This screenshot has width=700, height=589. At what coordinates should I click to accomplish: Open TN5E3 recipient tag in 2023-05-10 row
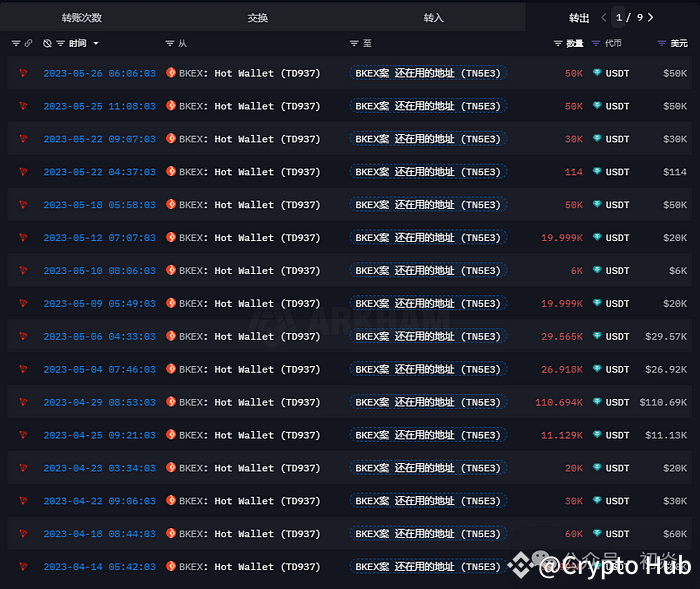pos(428,271)
